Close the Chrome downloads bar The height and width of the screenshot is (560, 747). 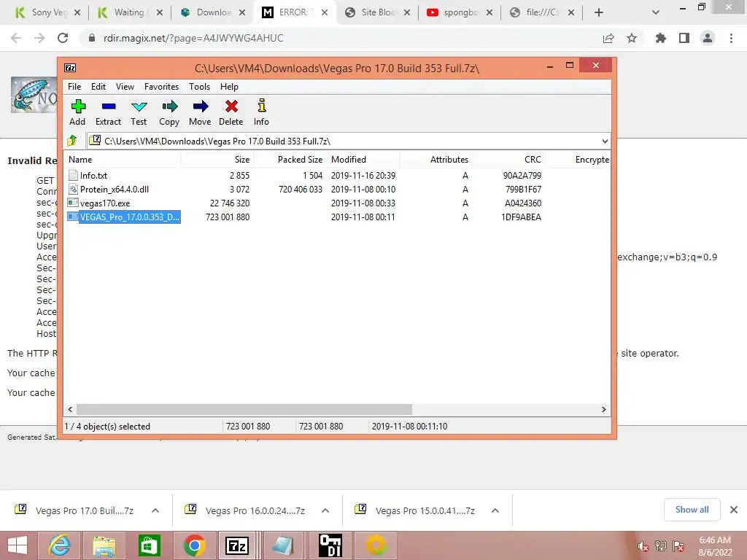(734, 510)
